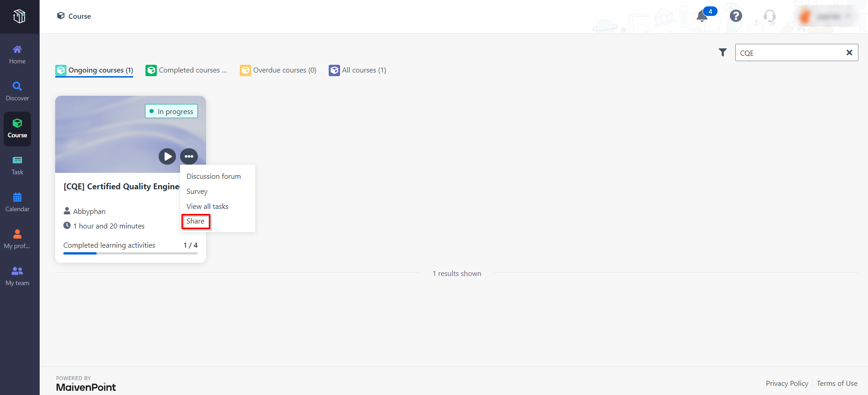Switch to Ongoing courses tab

[94, 70]
